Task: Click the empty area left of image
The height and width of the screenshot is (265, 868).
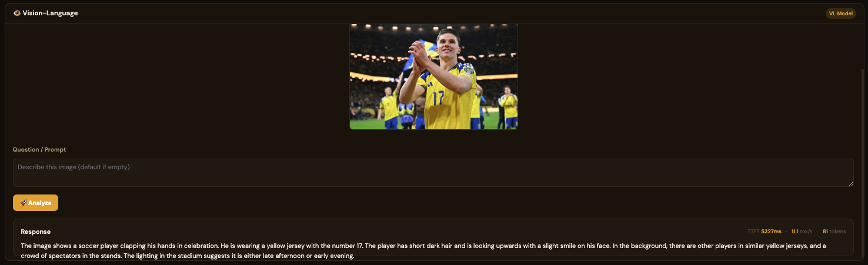Action: (176, 76)
